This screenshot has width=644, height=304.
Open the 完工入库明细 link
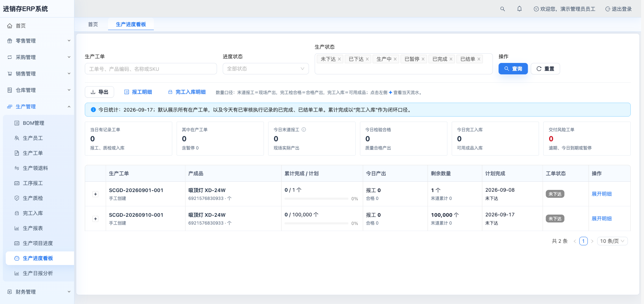(187, 92)
